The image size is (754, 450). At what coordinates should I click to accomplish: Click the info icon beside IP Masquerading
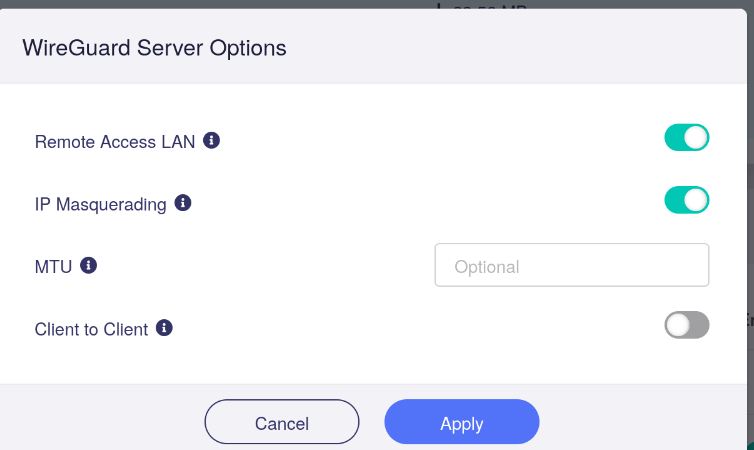click(183, 203)
